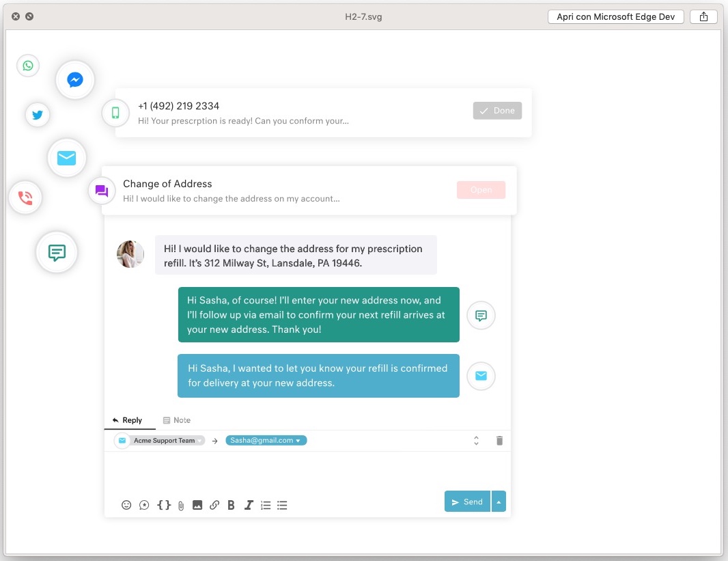Select the blue refill confirmed message
728x561 pixels.
318,376
